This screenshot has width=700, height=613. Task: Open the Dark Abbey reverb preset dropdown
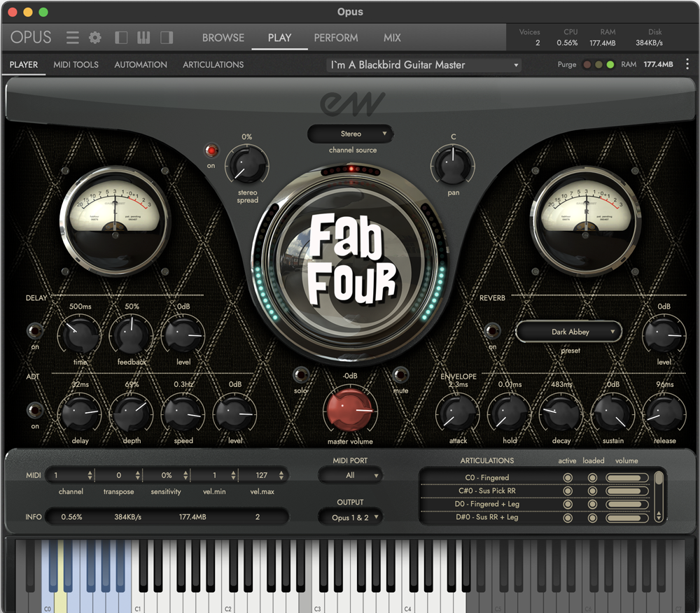568,332
